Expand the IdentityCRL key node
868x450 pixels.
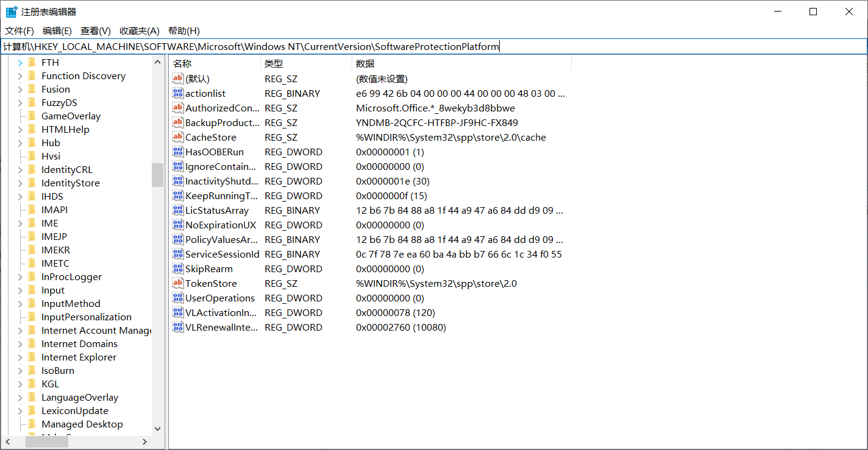pos(20,169)
